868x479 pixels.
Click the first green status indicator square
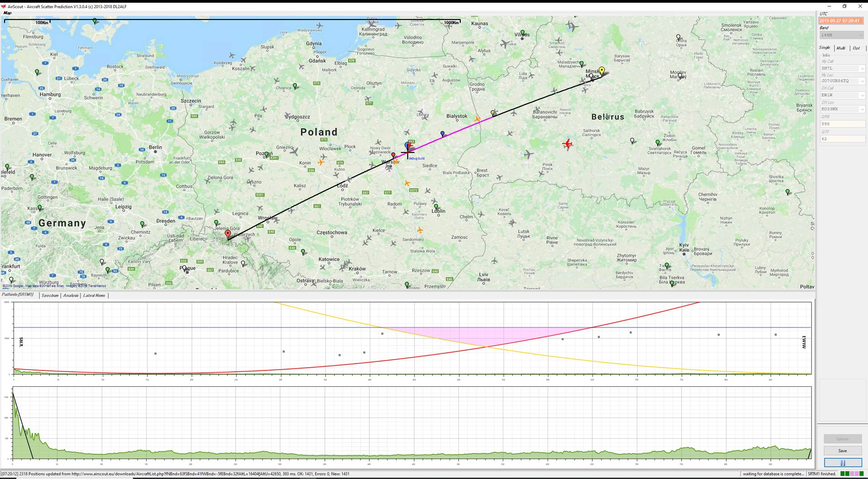click(842, 474)
